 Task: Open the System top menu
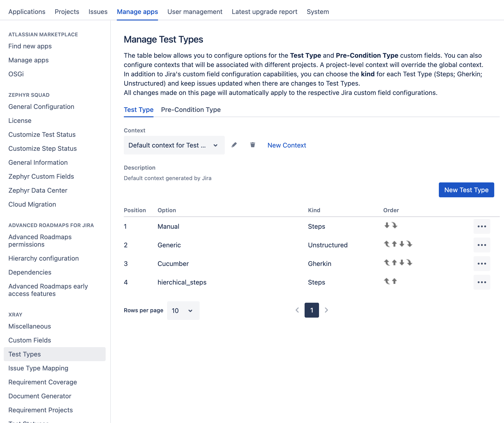318,11
